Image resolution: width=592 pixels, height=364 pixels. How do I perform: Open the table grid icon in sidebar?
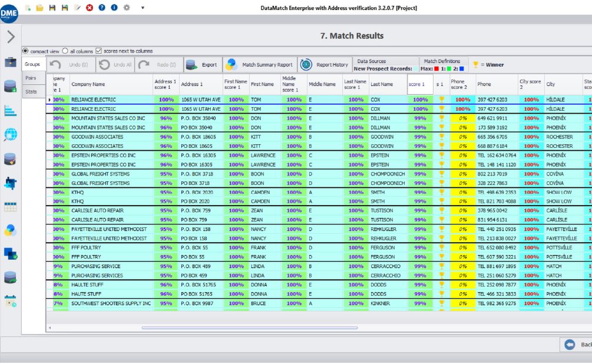(10, 207)
